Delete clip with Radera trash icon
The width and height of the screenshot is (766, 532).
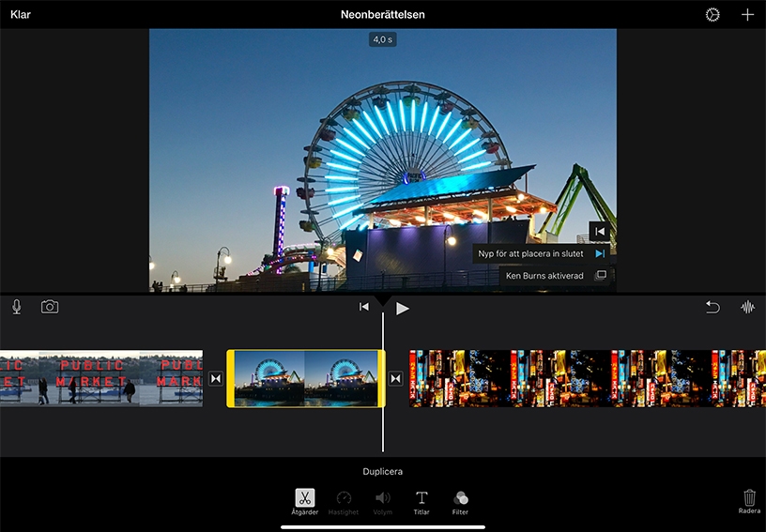pyautogui.click(x=749, y=502)
